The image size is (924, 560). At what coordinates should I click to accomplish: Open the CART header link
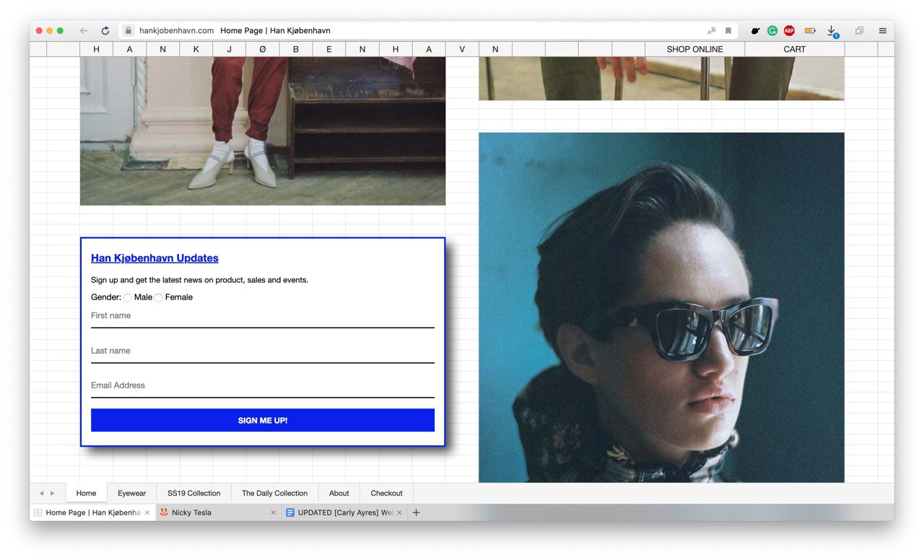(794, 49)
